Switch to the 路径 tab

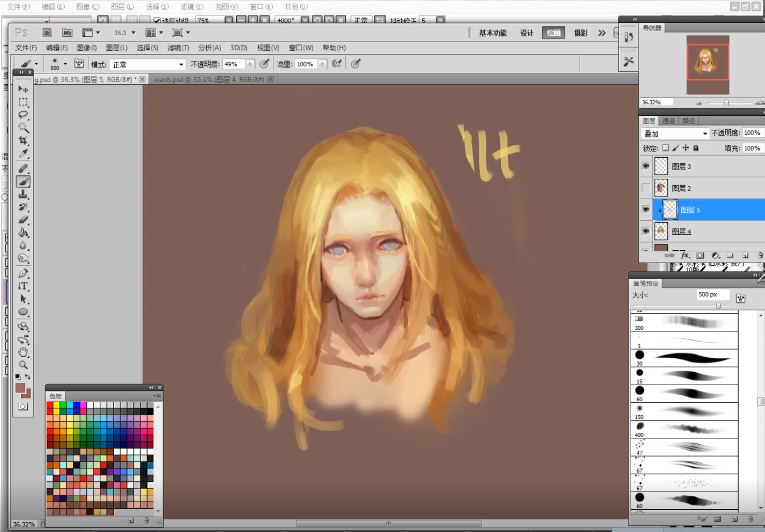(x=688, y=120)
